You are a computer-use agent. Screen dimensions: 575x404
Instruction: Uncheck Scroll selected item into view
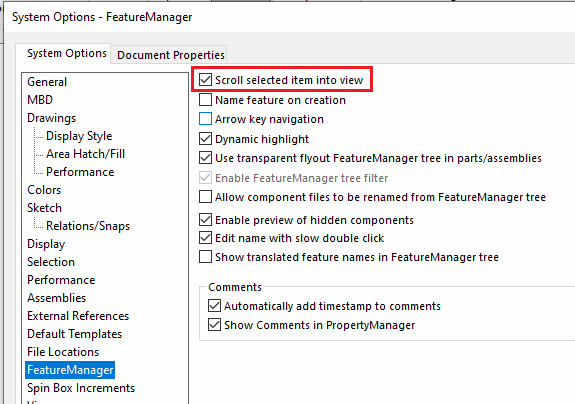point(205,80)
